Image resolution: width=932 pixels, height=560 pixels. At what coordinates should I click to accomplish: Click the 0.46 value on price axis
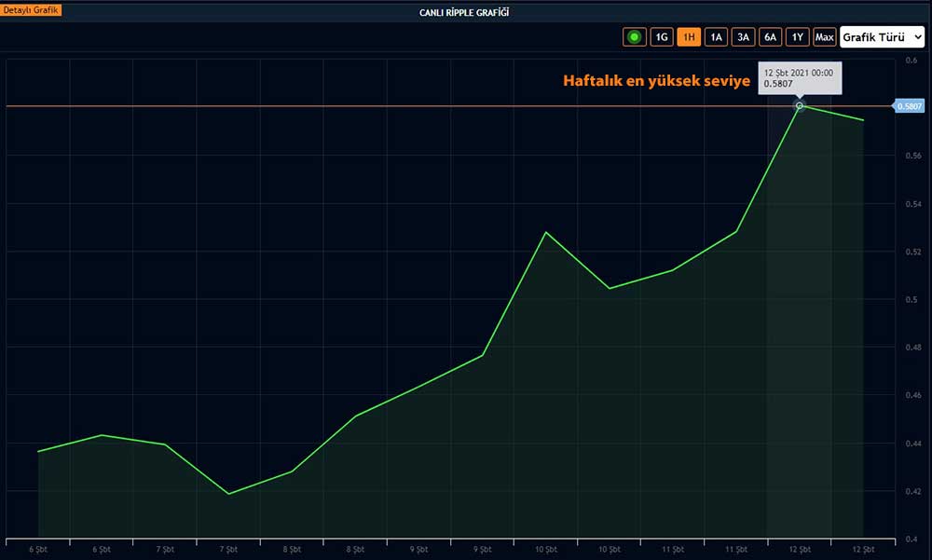pyautogui.click(x=913, y=395)
